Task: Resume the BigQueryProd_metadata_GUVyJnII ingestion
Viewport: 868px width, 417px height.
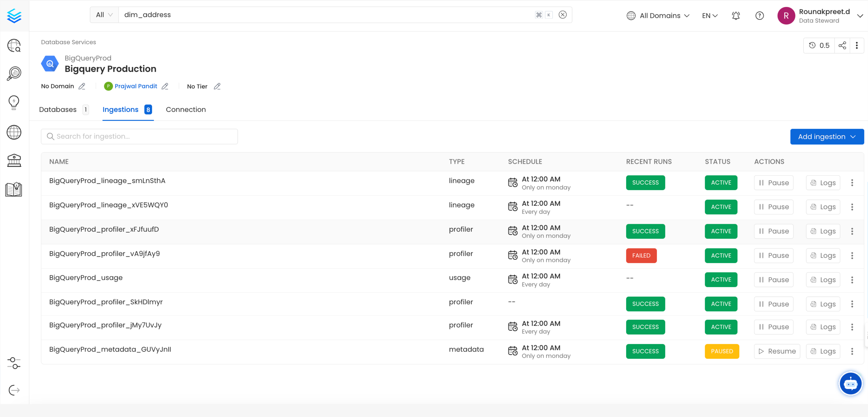Action: [777, 351]
